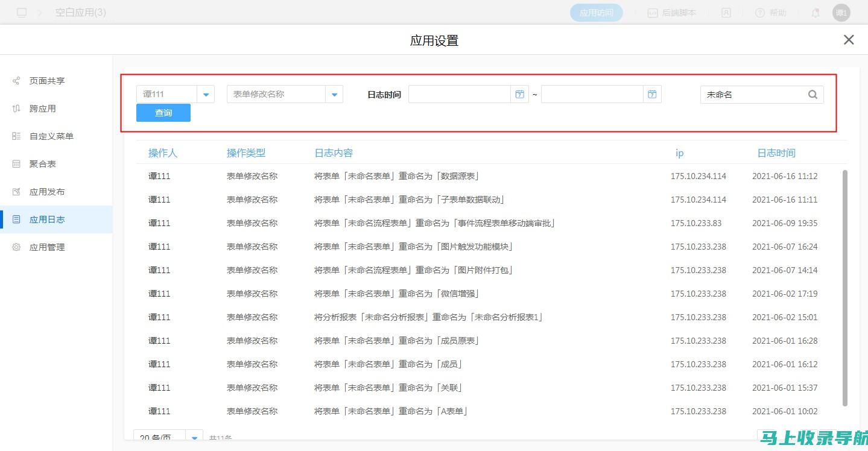The image size is (868, 451).
Task: Select log entry renamed to 成员原表
Action: coord(397,341)
